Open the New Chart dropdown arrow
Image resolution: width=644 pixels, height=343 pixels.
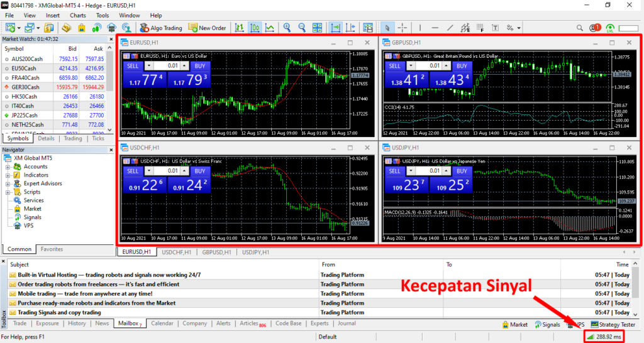pos(19,28)
